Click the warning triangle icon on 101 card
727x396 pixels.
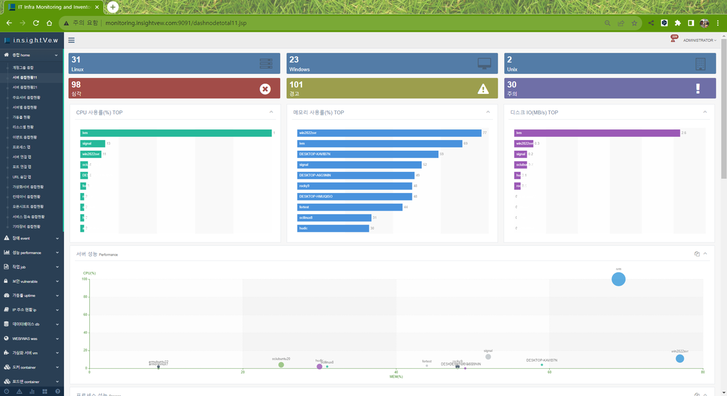point(483,89)
